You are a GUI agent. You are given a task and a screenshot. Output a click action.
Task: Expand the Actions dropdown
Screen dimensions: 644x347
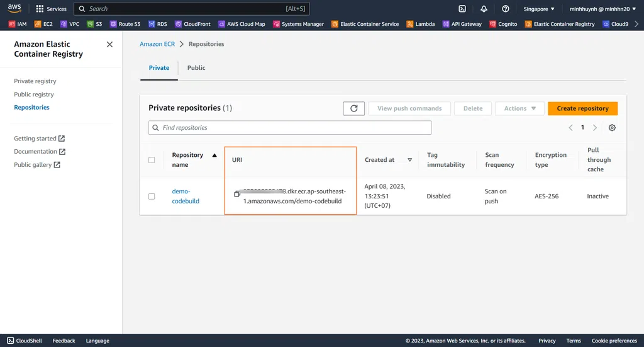pyautogui.click(x=519, y=108)
